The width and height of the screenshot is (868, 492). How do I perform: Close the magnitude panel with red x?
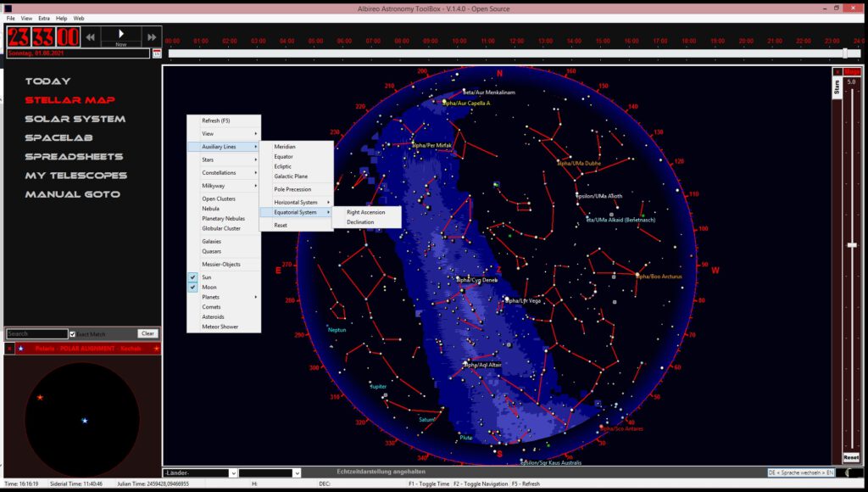pyautogui.click(x=837, y=72)
